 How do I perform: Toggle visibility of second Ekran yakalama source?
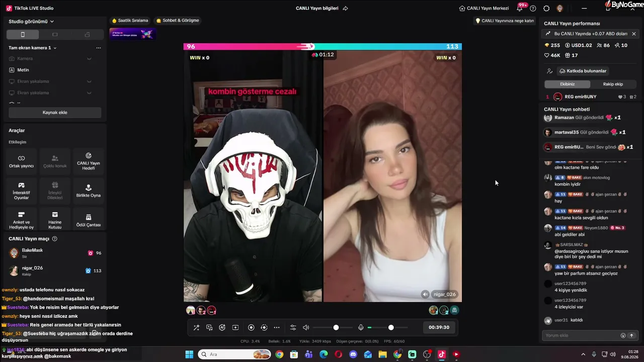[89, 93]
